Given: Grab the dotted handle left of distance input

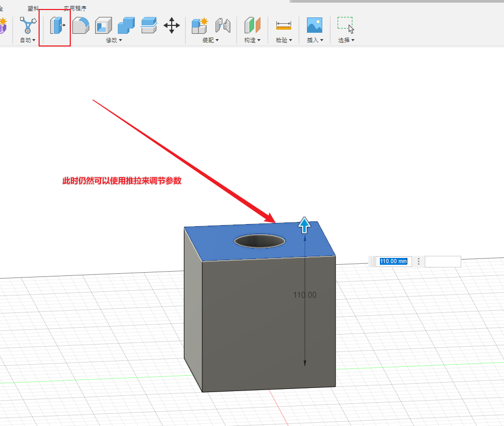Looking at the screenshot, I should pos(371,262).
